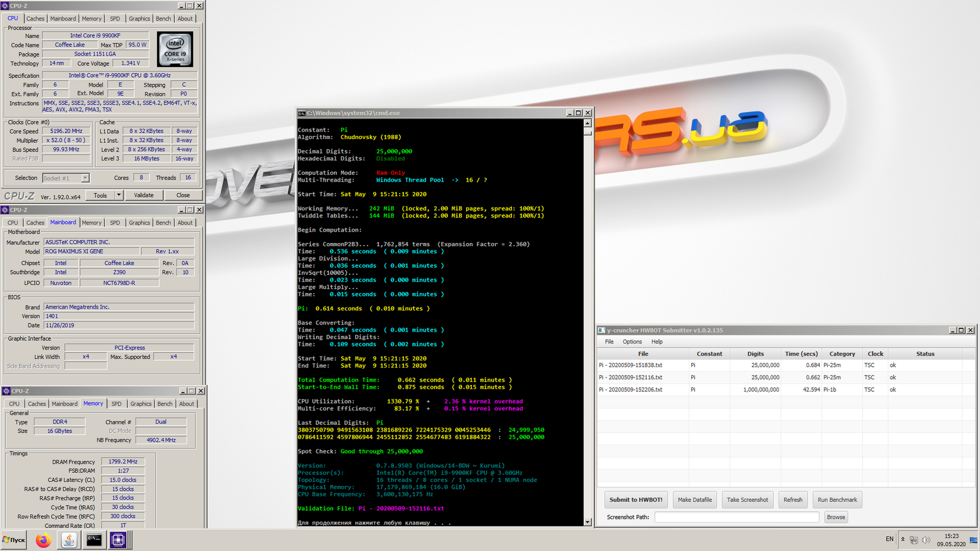
Task: Select row Pi - 20200509-152116.txt
Action: (x=786, y=378)
